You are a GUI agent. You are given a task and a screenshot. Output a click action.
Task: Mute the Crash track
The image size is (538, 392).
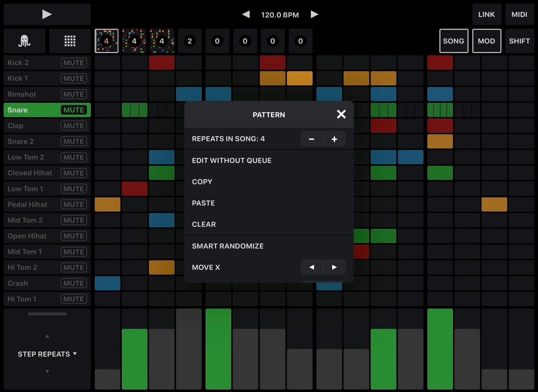(74, 284)
